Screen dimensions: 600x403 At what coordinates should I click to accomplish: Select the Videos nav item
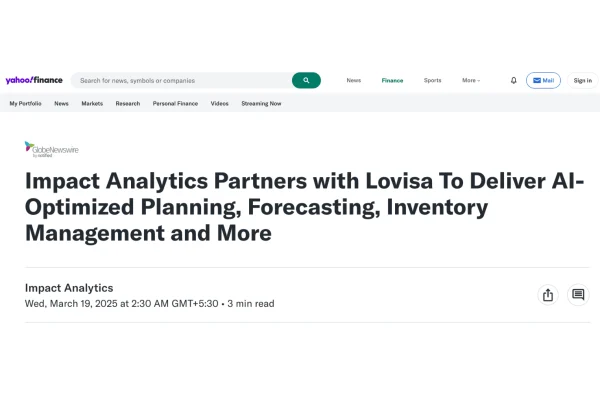(x=219, y=103)
